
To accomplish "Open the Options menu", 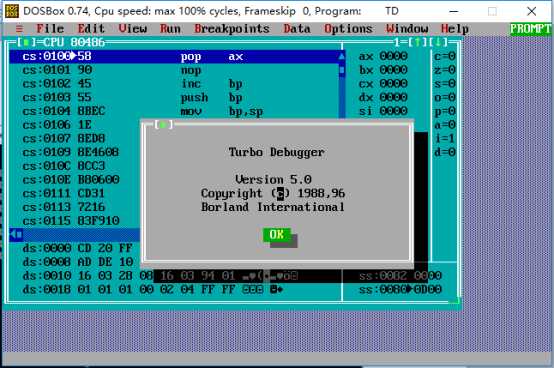I will (348, 29).
